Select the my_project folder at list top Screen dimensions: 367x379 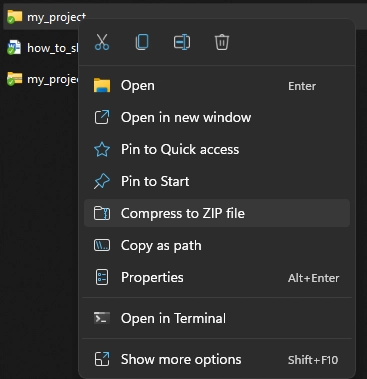tap(46, 17)
